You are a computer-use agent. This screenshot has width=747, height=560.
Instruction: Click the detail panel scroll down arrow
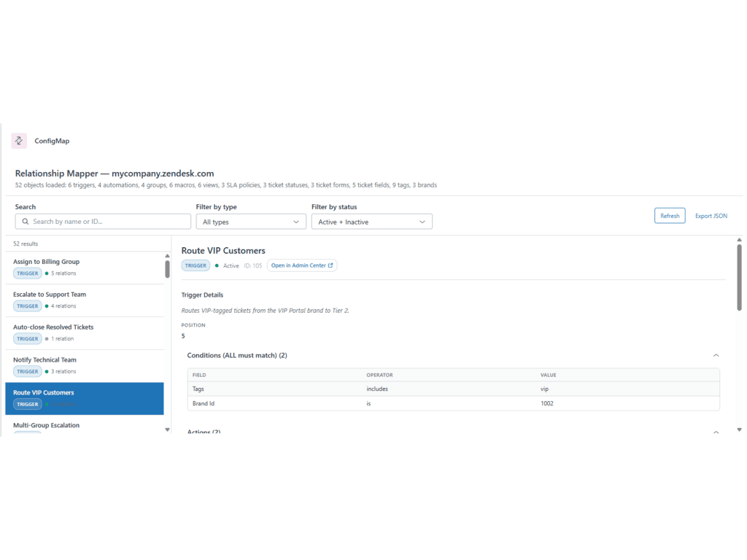click(740, 429)
